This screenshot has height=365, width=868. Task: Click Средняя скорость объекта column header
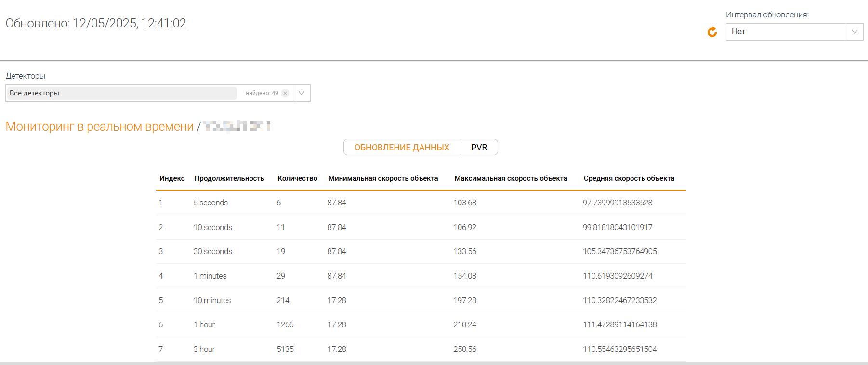coord(629,178)
